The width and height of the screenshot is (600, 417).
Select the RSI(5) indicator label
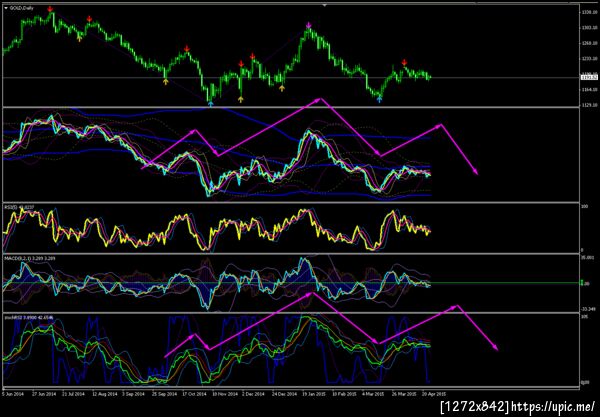pyautogui.click(x=19, y=207)
